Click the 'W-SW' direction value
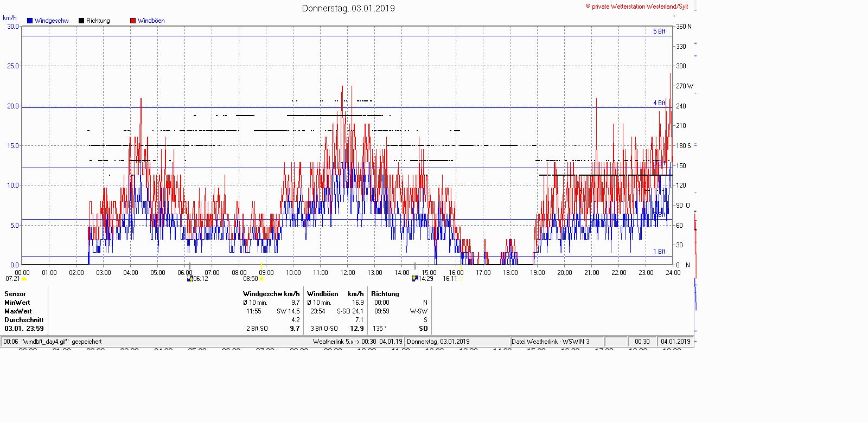 (x=419, y=311)
